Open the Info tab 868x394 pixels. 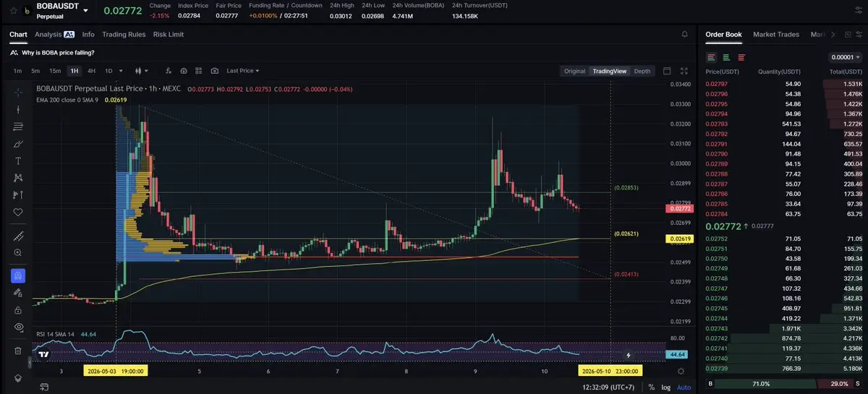pyautogui.click(x=88, y=34)
